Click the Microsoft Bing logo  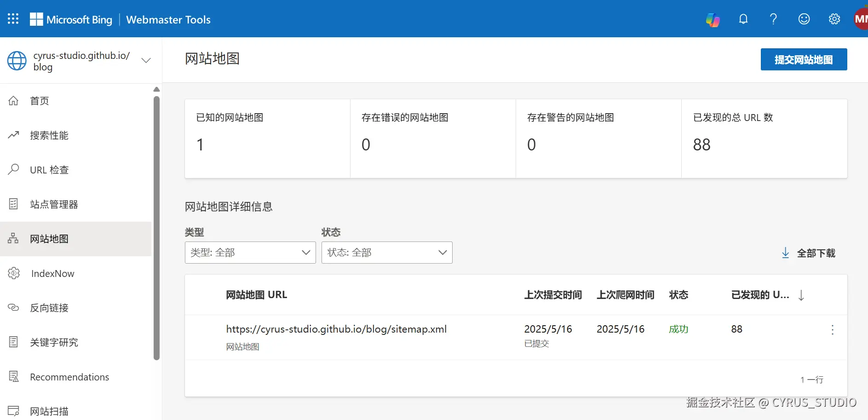pos(71,19)
